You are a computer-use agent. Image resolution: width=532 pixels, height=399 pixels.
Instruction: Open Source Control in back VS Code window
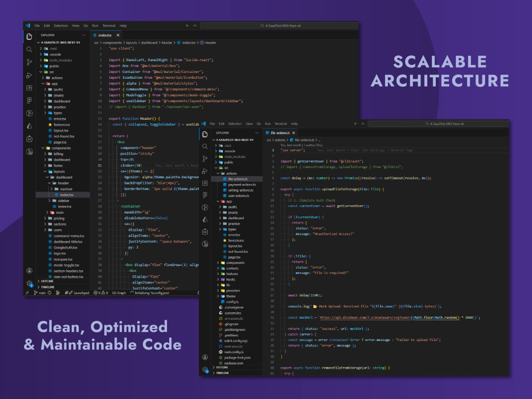coord(29,62)
